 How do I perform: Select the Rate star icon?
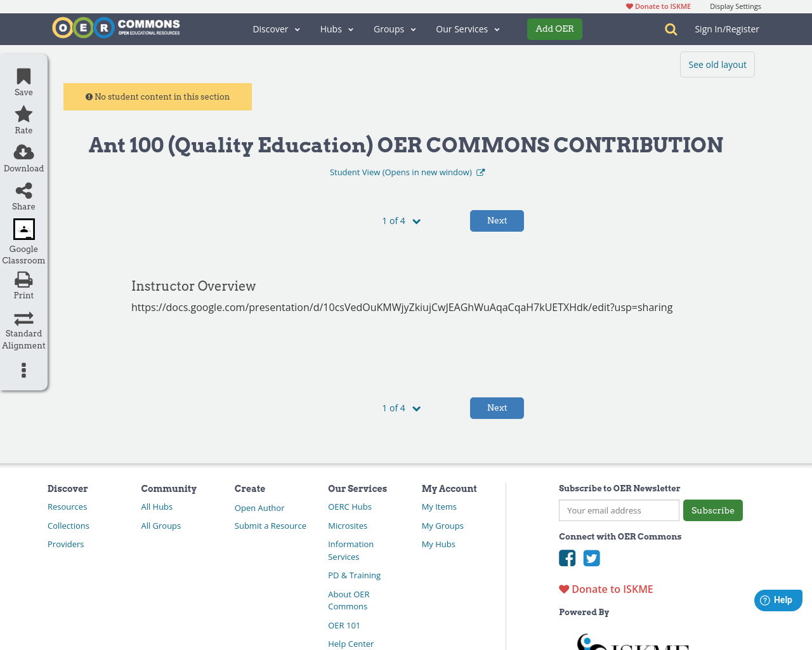(x=23, y=113)
